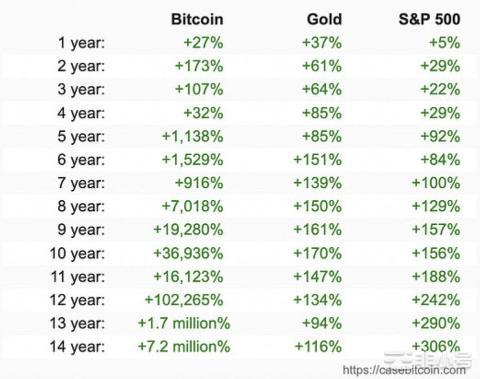Click Gold's +116% 14 year return

318,347
